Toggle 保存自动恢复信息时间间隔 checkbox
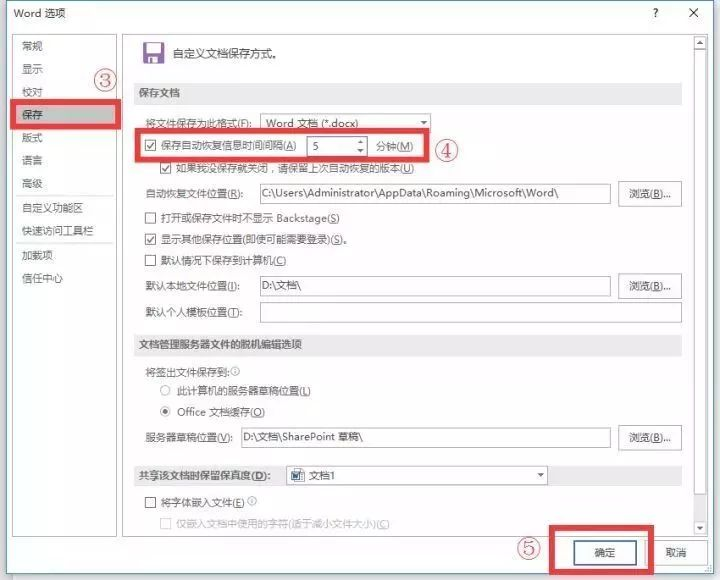This screenshot has width=720, height=580. click(151, 146)
